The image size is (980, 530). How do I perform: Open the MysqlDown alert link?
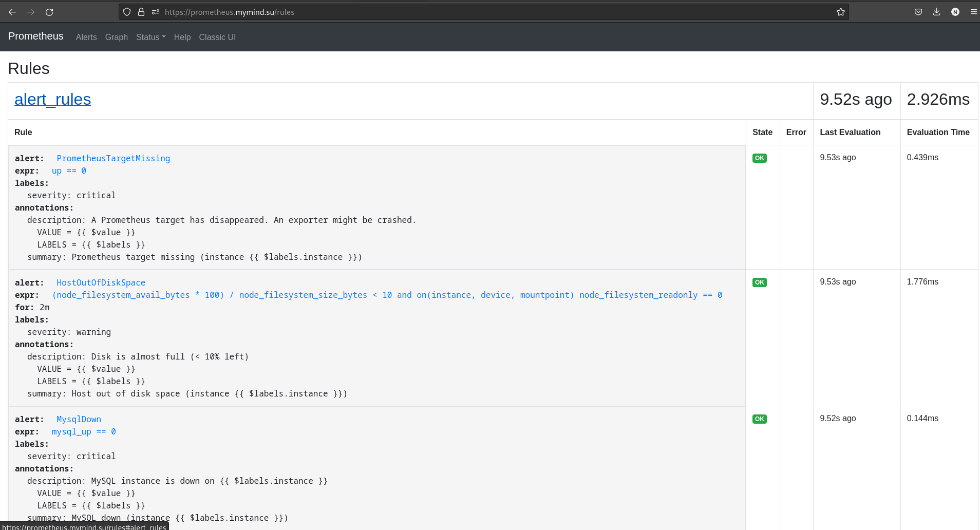click(79, 419)
